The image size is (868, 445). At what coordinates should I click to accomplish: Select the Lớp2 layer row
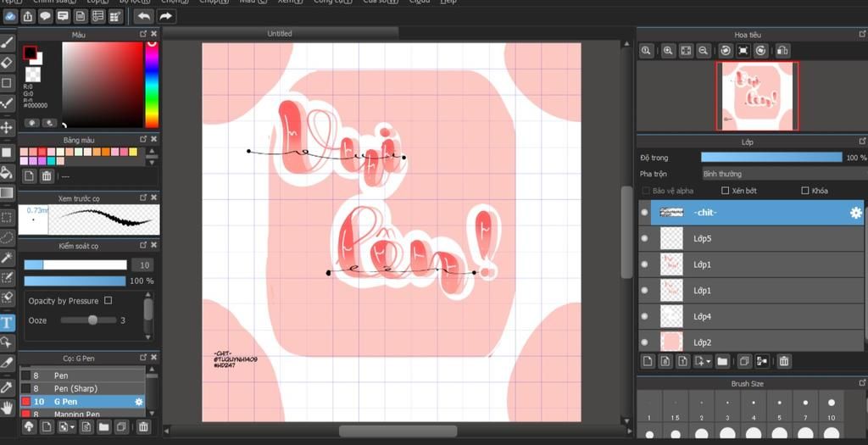coord(751,342)
